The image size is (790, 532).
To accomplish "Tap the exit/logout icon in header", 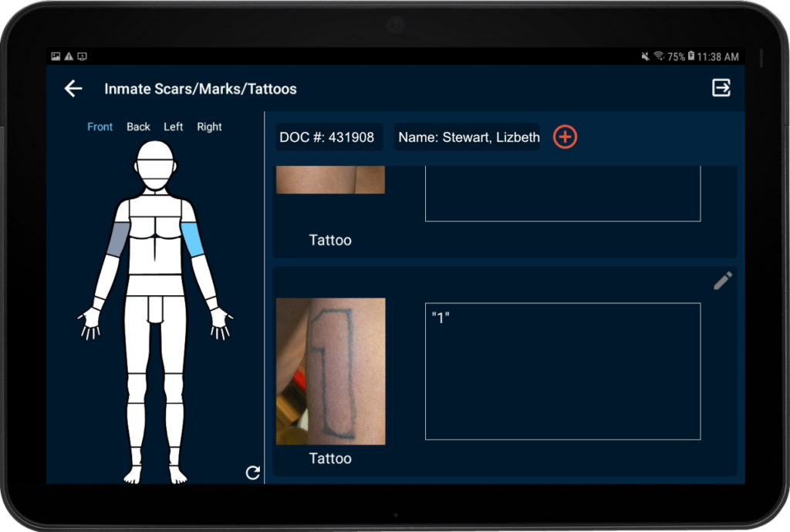I will point(721,88).
